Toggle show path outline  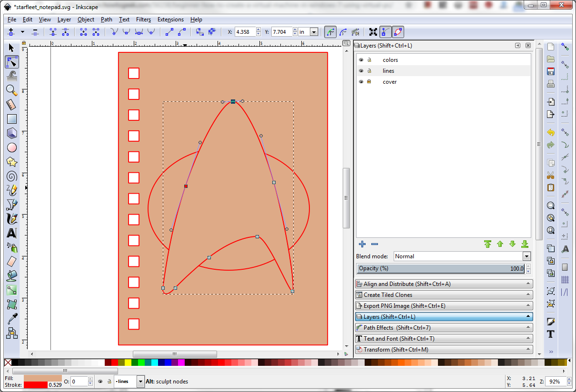tap(398, 32)
